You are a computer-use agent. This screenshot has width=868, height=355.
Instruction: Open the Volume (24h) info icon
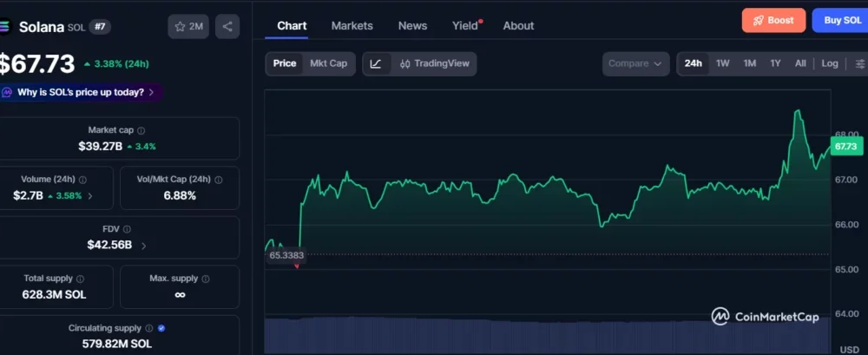tap(82, 180)
